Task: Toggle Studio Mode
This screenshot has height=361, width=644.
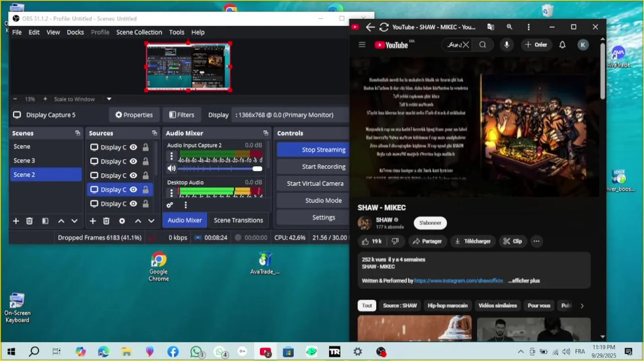Action: point(313,201)
